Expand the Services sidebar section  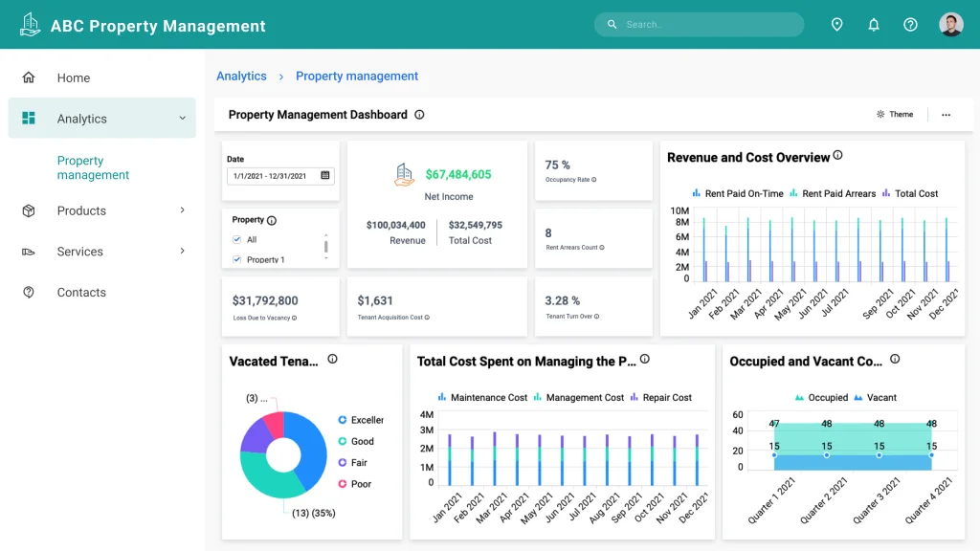(78, 252)
